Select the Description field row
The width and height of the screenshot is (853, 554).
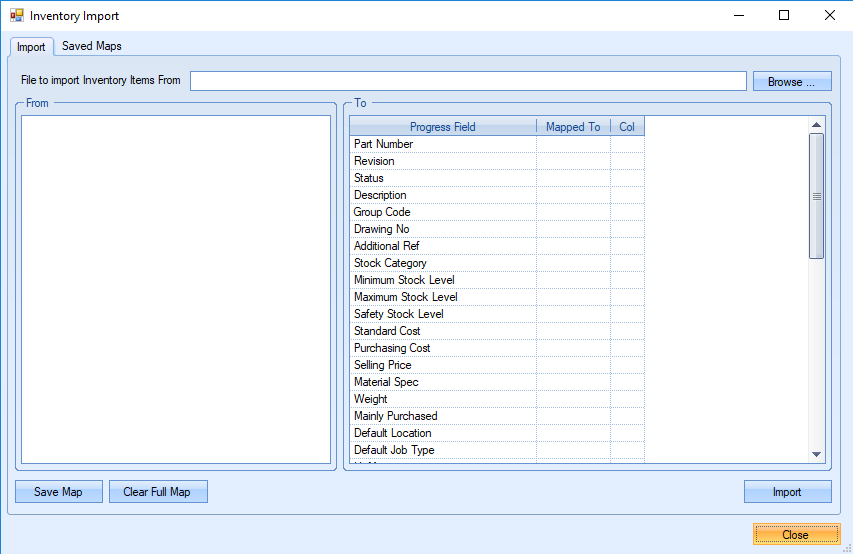(497, 195)
